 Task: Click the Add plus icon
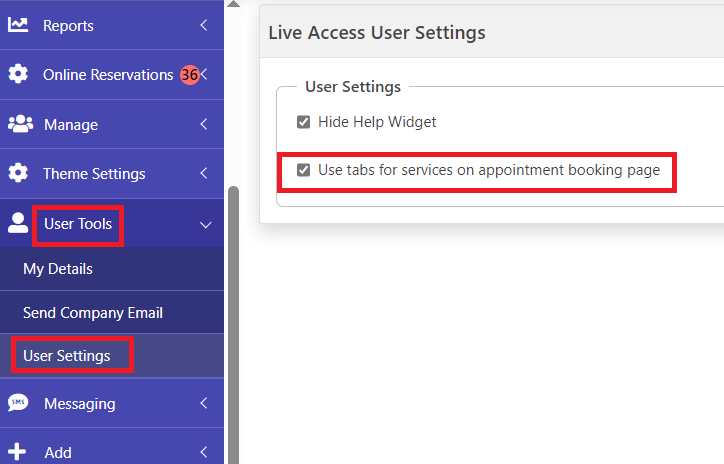[x=17, y=452]
